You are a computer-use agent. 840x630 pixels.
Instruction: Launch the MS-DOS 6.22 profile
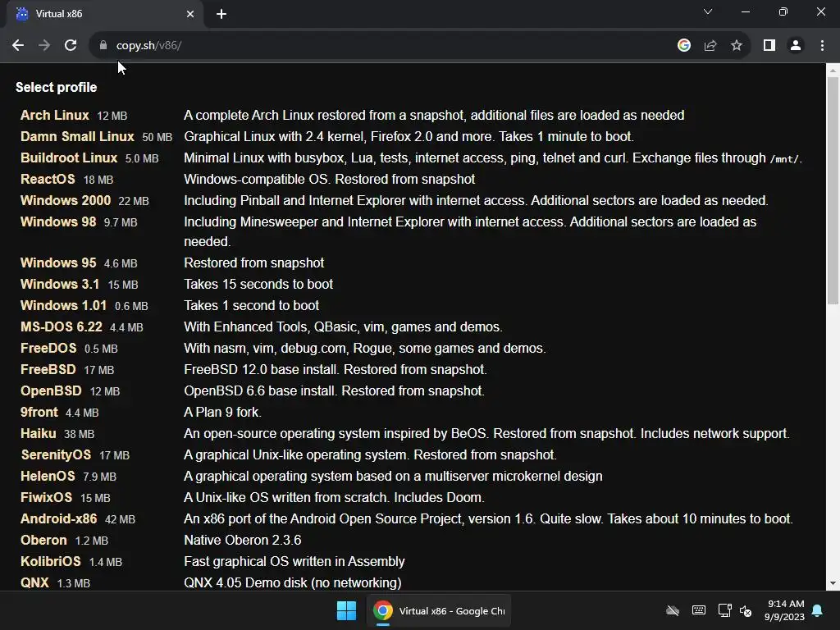tap(61, 327)
